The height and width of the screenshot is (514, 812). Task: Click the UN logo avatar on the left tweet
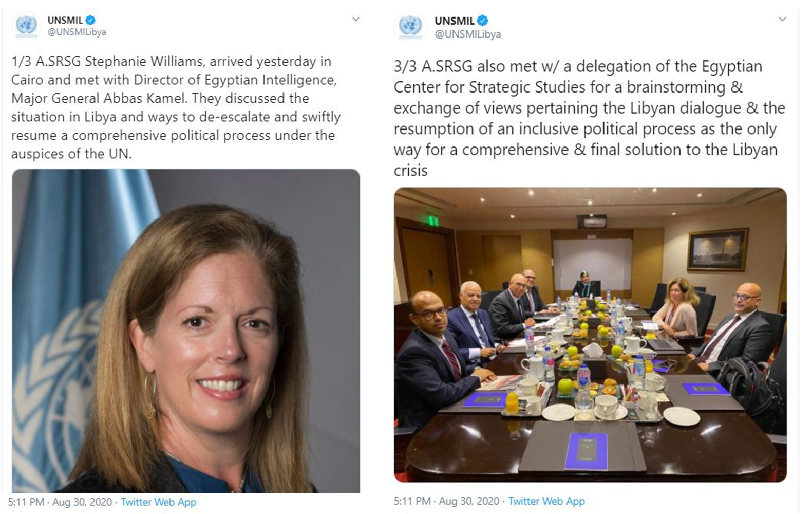click(26, 25)
